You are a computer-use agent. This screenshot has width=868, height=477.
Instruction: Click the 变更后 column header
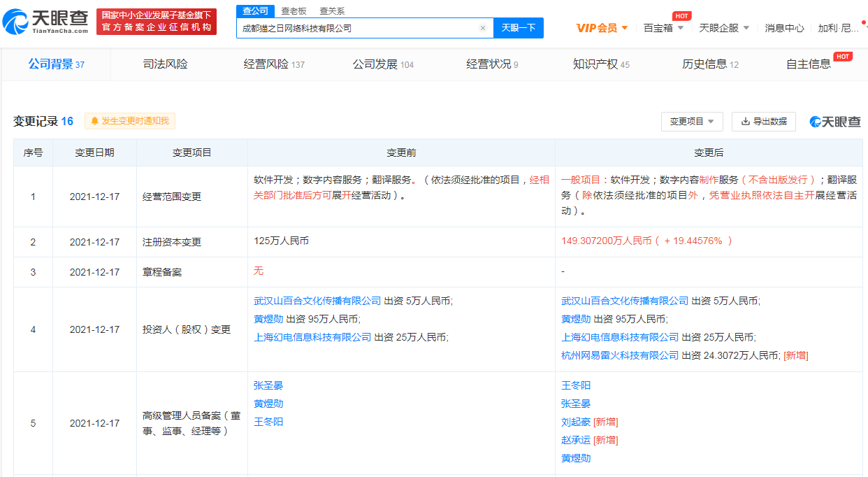pos(709,152)
